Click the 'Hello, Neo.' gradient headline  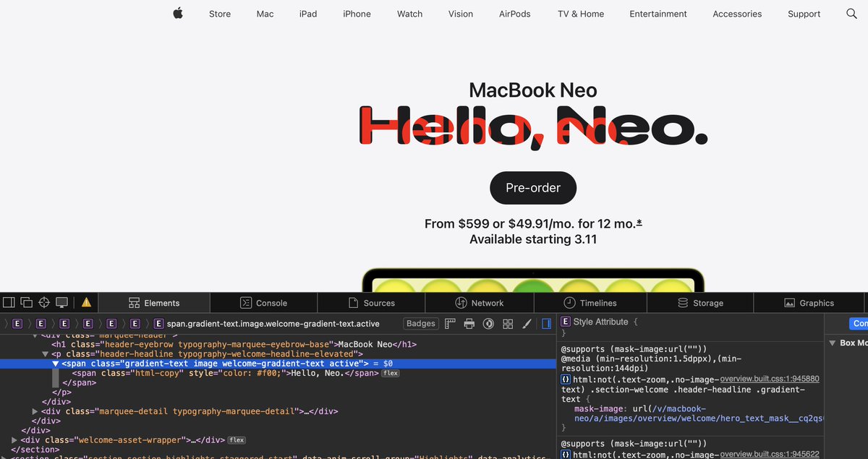click(533, 127)
